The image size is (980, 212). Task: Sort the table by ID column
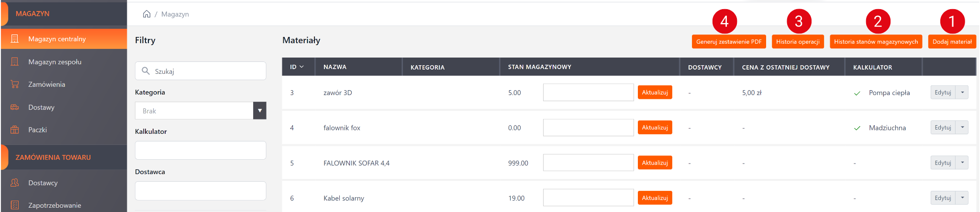[297, 67]
